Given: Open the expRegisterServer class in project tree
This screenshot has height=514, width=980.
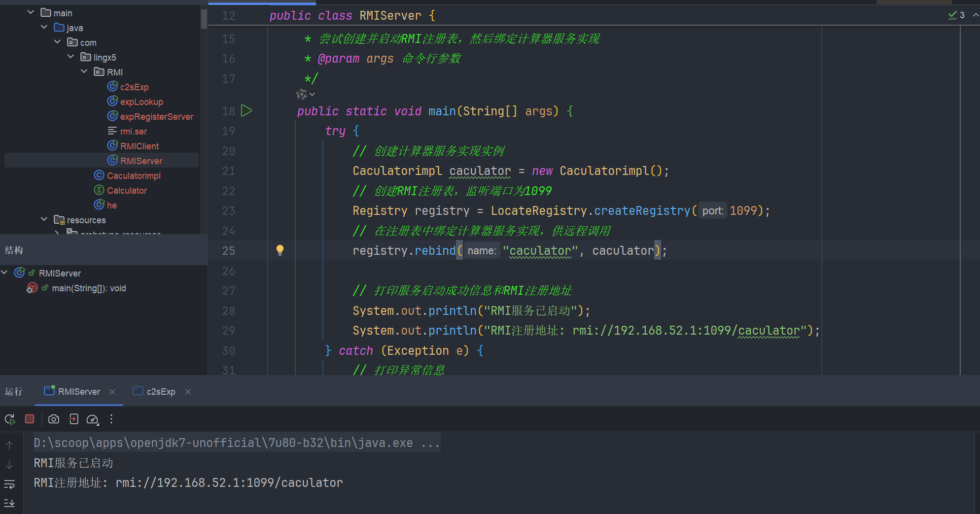Looking at the screenshot, I should coord(156,117).
